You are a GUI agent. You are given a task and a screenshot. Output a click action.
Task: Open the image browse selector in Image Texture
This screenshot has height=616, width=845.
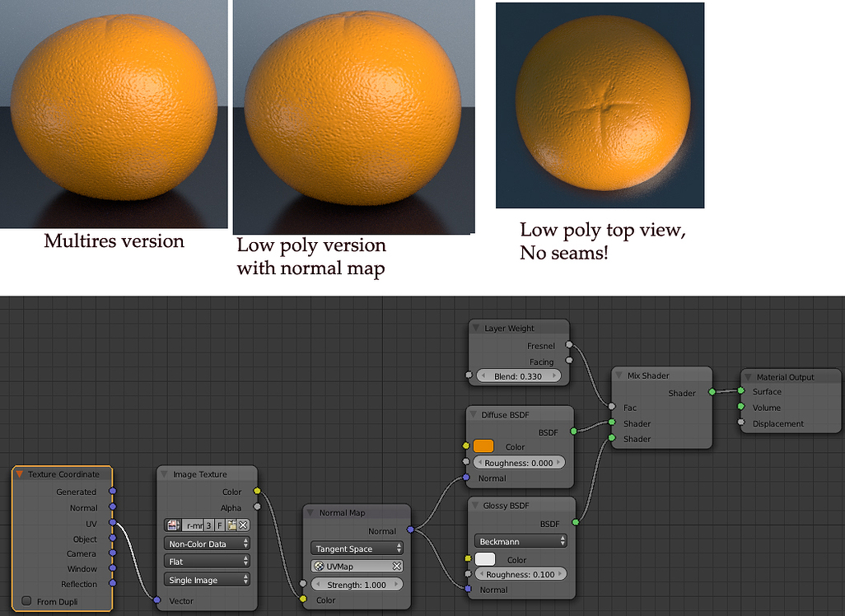tap(173, 525)
